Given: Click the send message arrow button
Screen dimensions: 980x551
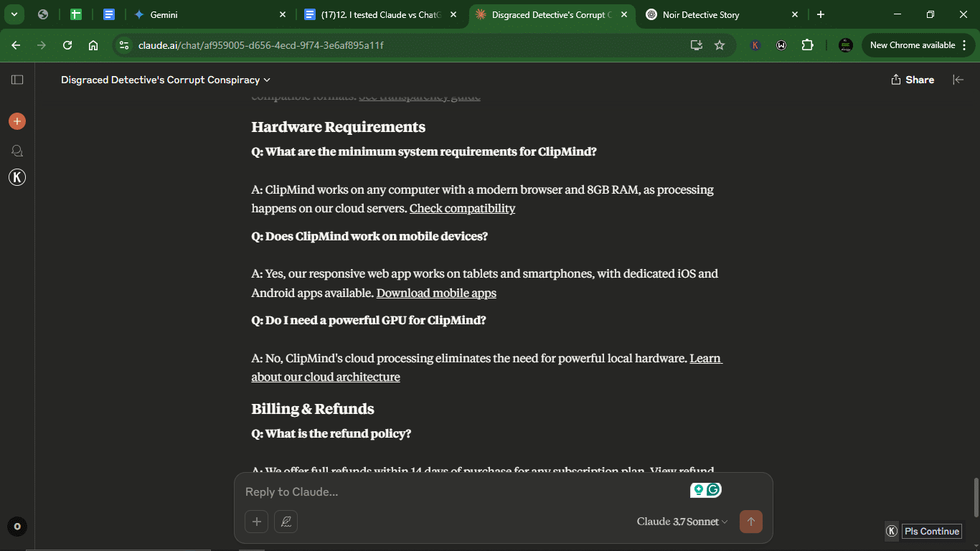Looking at the screenshot, I should [x=751, y=522].
